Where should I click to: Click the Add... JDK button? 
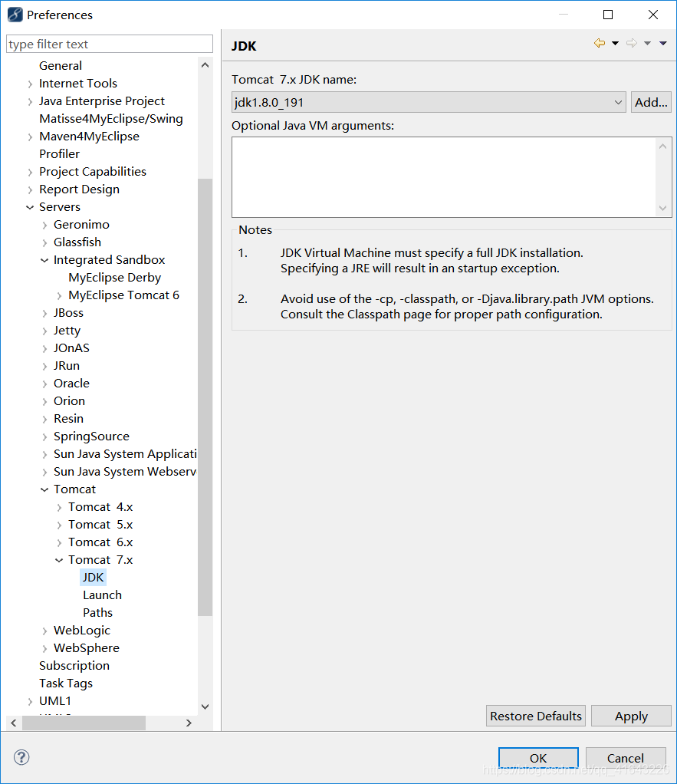coord(650,102)
